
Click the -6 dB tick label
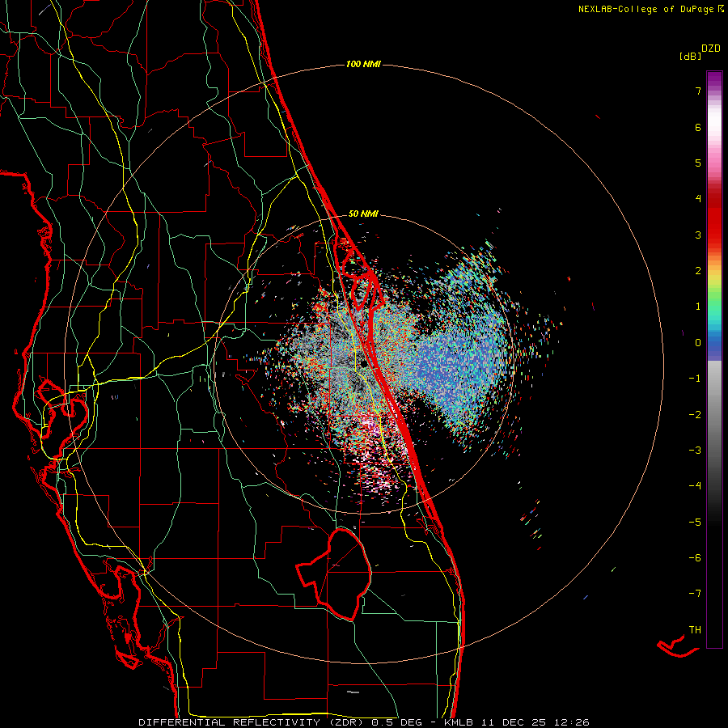click(695, 558)
